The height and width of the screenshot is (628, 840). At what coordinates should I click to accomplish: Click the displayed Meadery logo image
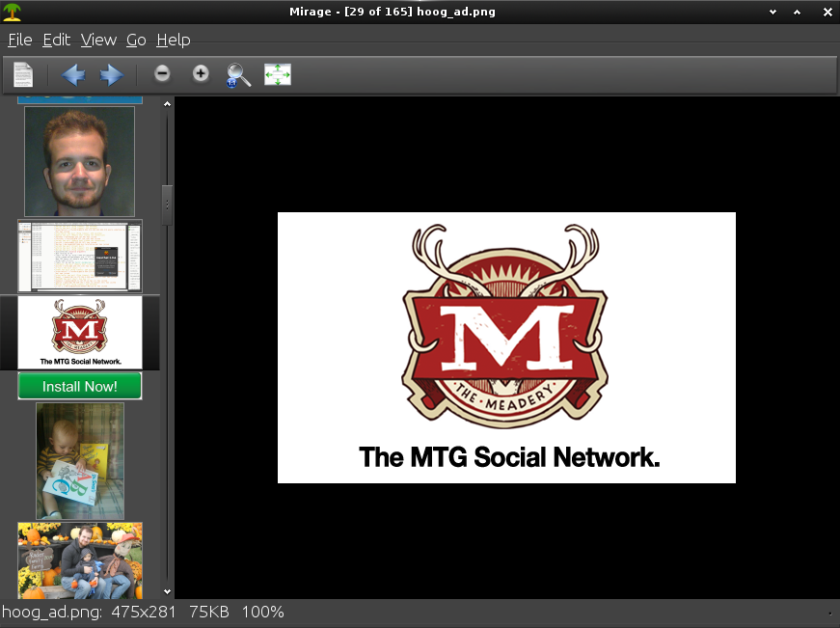[506, 347]
